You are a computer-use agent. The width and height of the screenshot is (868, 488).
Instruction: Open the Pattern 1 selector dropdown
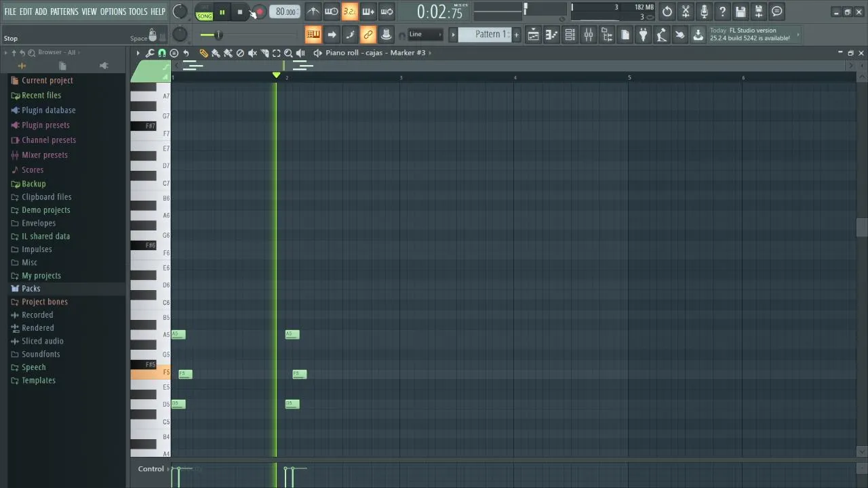(x=484, y=35)
